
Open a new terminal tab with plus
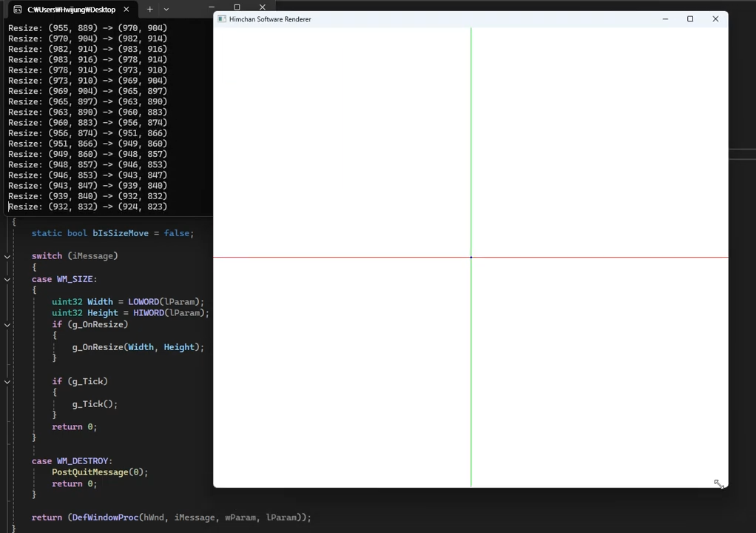[x=149, y=10]
